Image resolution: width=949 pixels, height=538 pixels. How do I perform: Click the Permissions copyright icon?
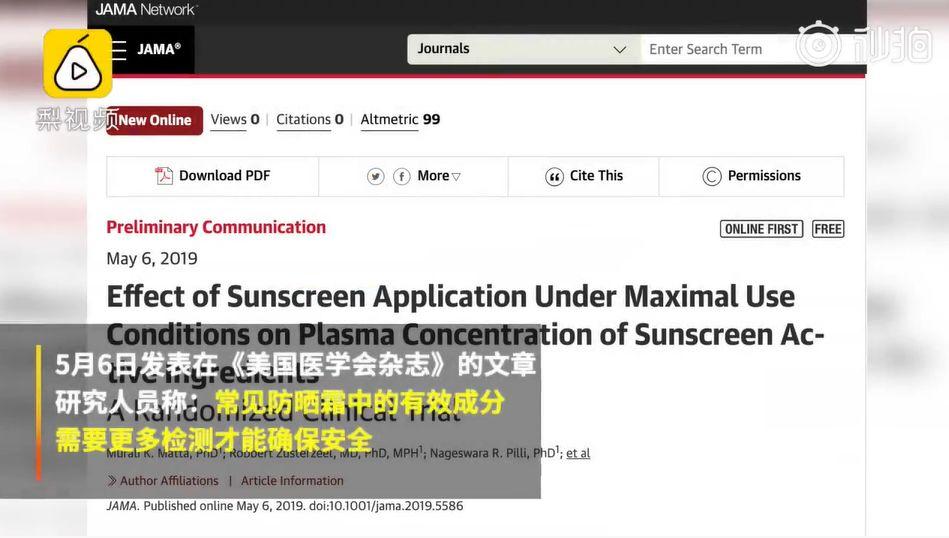tap(711, 177)
